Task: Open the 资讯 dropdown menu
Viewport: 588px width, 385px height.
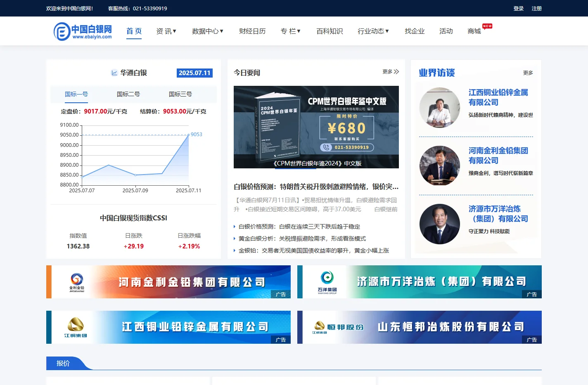Action: [x=166, y=31]
